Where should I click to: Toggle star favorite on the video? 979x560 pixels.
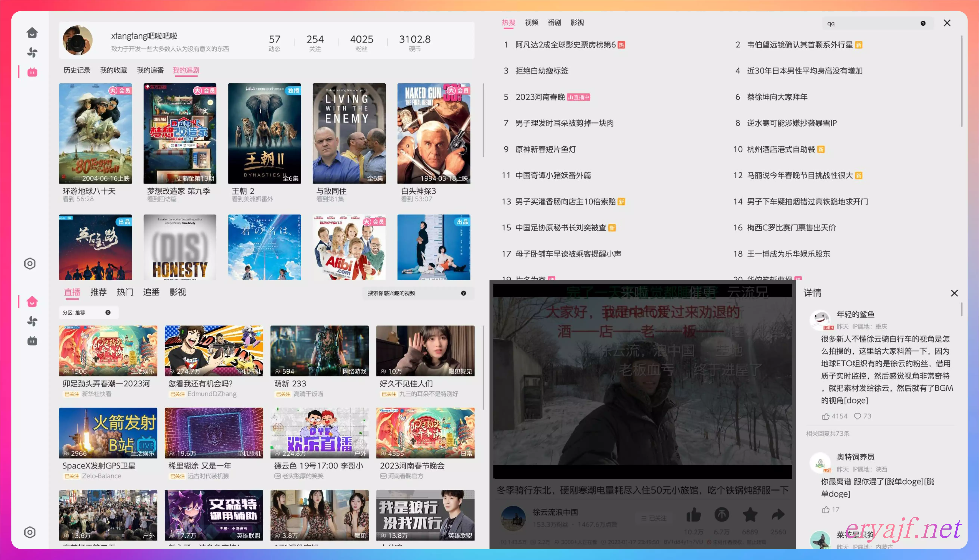pyautogui.click(x=750, y=515)
